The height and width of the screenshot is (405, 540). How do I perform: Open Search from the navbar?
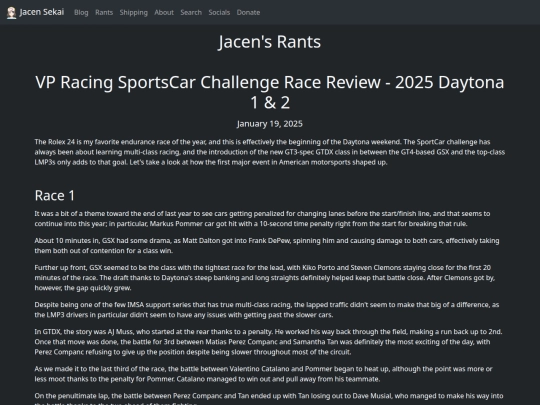pos(191,12)
